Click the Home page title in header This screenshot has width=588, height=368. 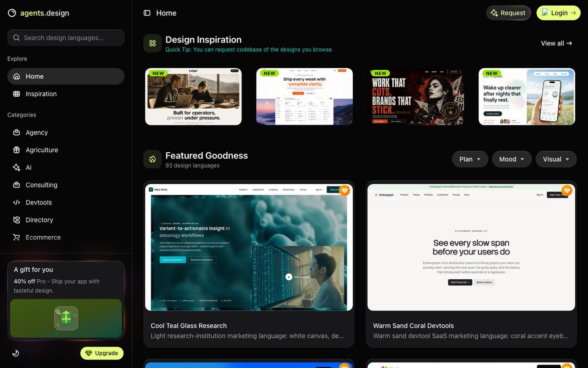coord(166,13)
